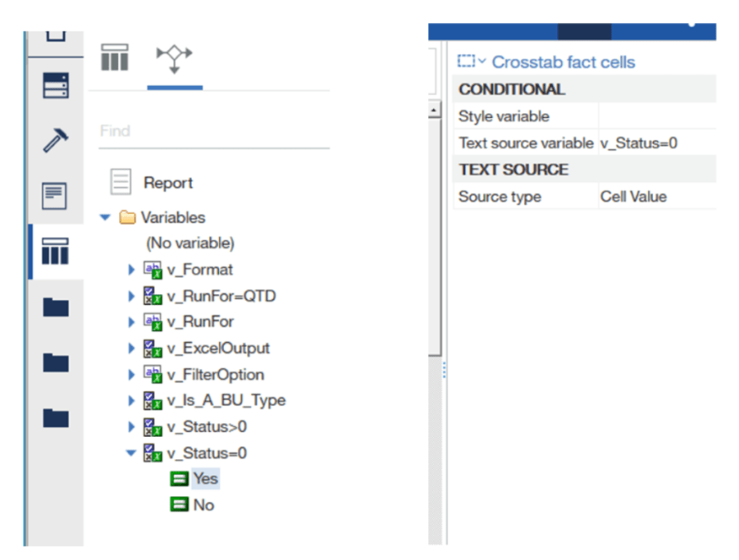Click the v_Is_A_BU_Type boolean variable icon
Viewport: 739px width, 560px height.
[153, 401]
